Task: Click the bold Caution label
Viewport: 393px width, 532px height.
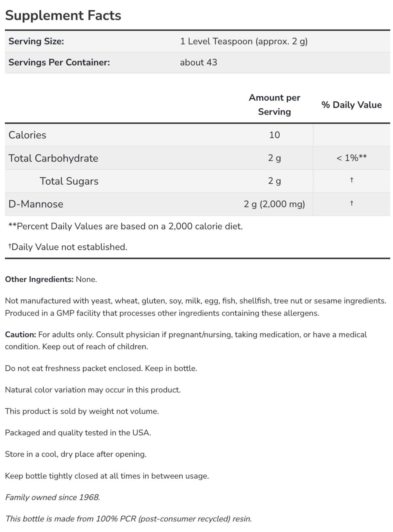Action: [x=20, y=335]
